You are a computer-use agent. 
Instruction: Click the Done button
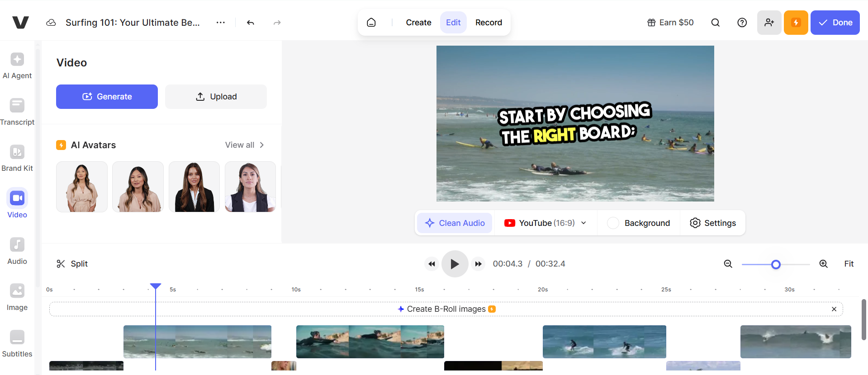[835, 23]
